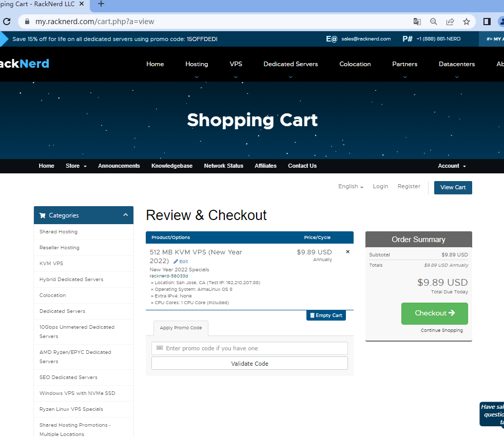Click the pencil Edit link for the VPS
504x437 pixels.
pyautogui.click(x=181, y=262)
